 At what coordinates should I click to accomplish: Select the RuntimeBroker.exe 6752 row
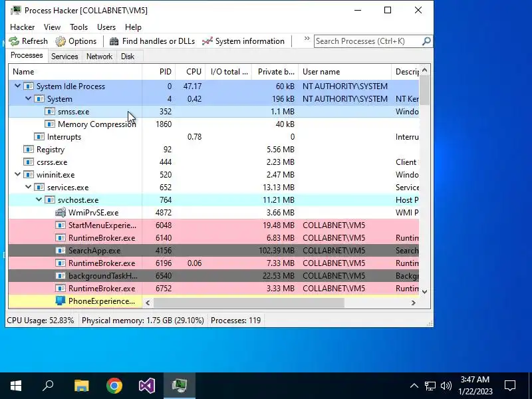coord(213,289)
